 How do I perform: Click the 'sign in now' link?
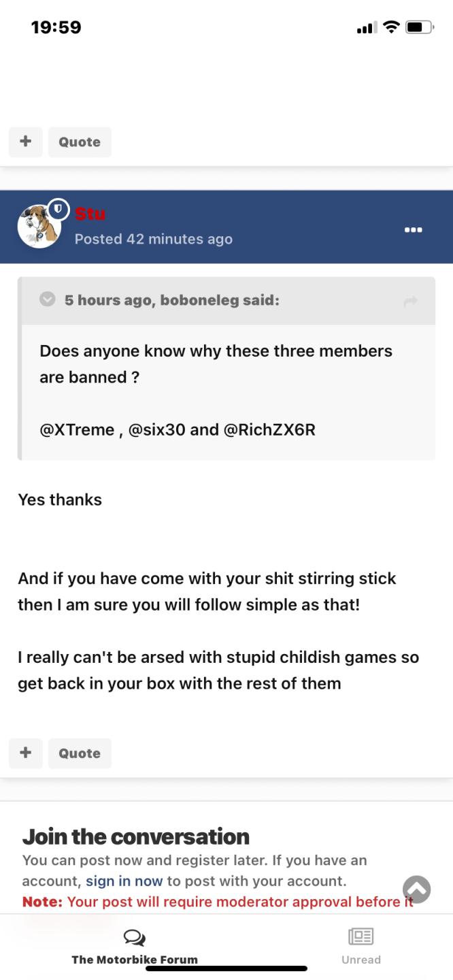(x=124, y=881)
